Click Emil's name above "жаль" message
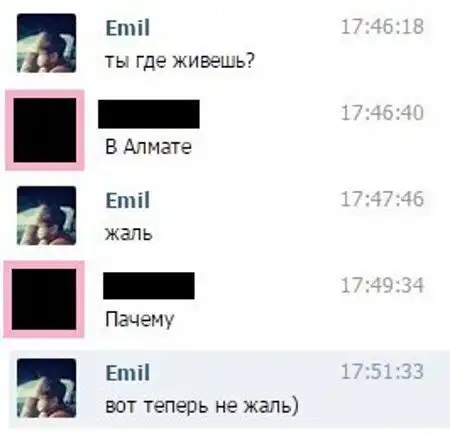The image size is (450, 438). (x=128, y=200)
